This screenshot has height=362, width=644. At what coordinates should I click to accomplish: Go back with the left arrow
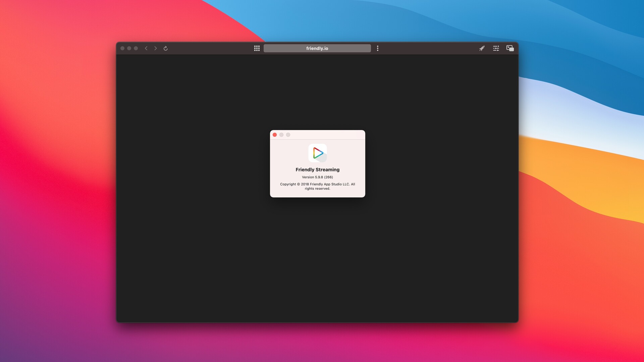(146, 48)
